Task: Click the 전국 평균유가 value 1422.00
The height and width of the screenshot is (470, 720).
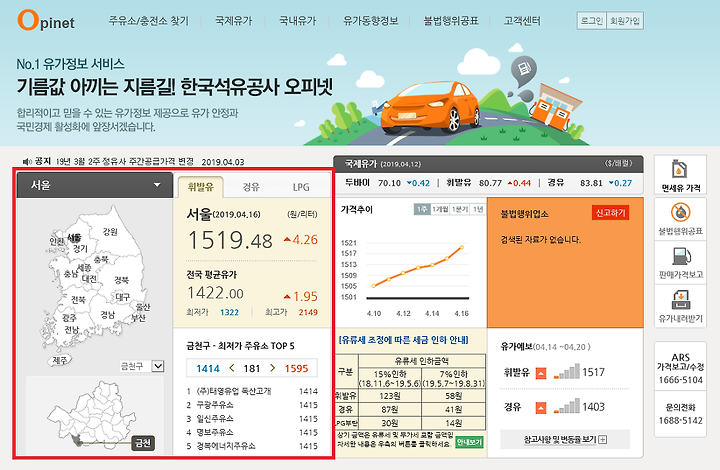Action: (215, 293)
